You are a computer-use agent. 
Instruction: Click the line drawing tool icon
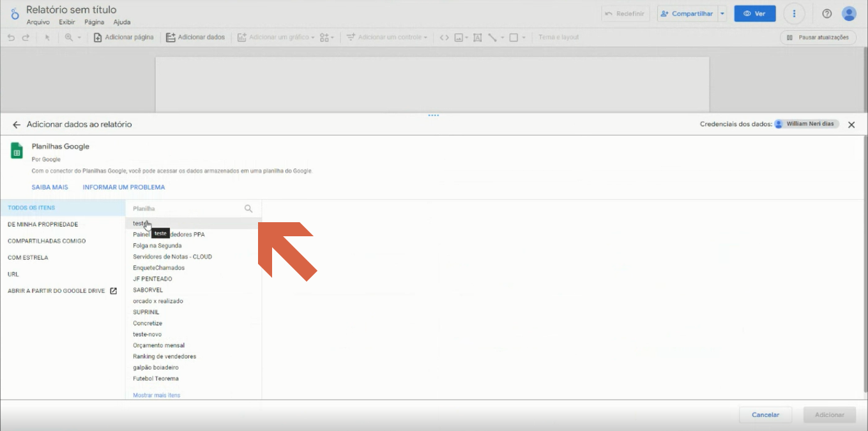click(492, 38)
